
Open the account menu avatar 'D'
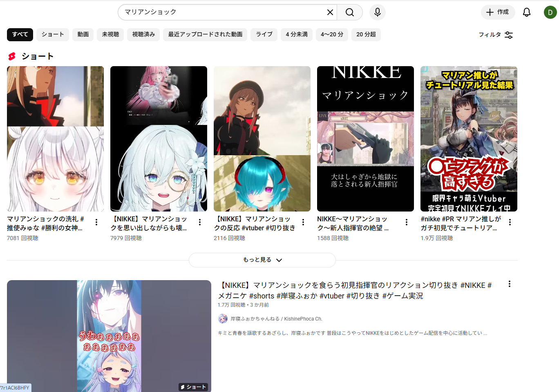(x=550, y=12)
